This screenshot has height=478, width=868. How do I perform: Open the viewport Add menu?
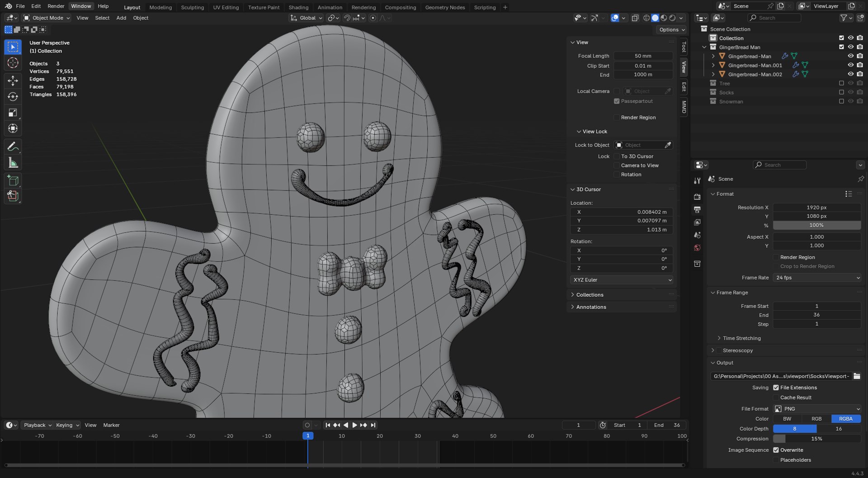point(121,18)
